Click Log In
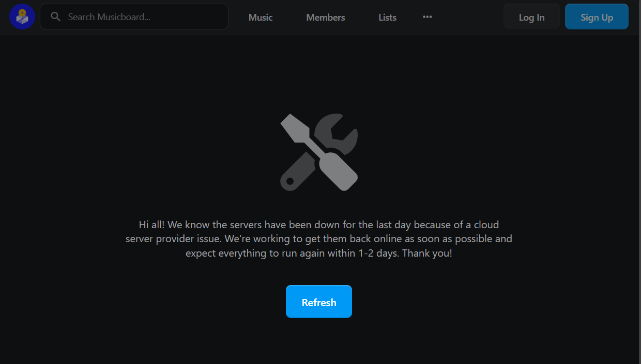The image size is (641, 364). click(531, 17)
